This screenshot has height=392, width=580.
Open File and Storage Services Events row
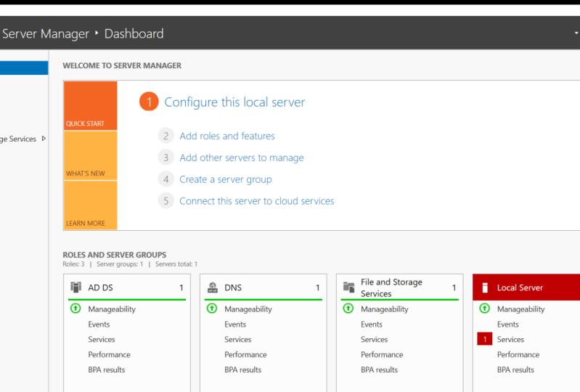pyautogui.click(x=372, y=324)
